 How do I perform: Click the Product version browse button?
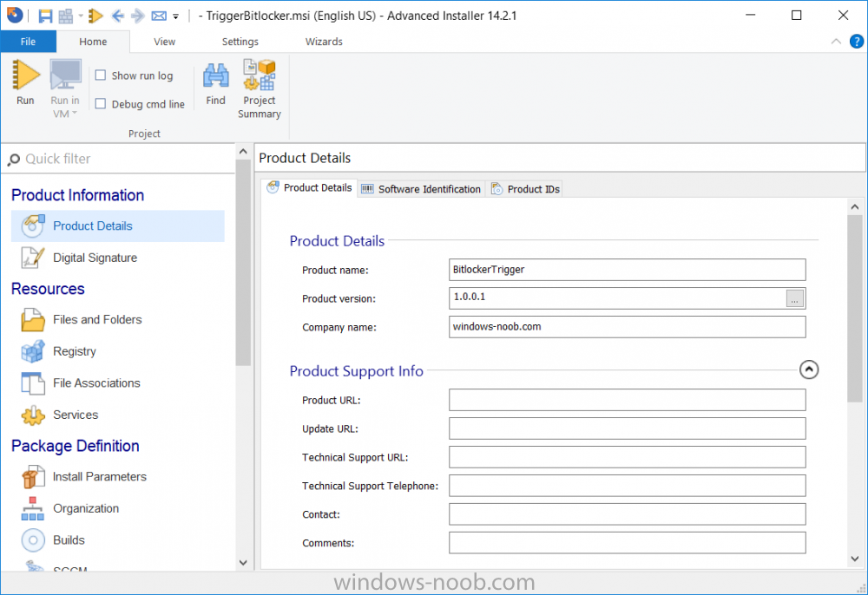(795, 298)
